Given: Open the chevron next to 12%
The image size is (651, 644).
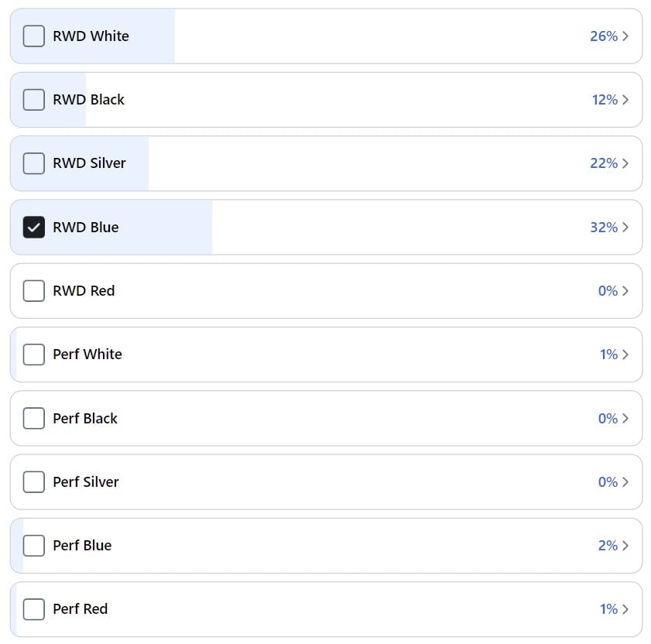Looking at the screenshot, I should (x=625, y=100).
